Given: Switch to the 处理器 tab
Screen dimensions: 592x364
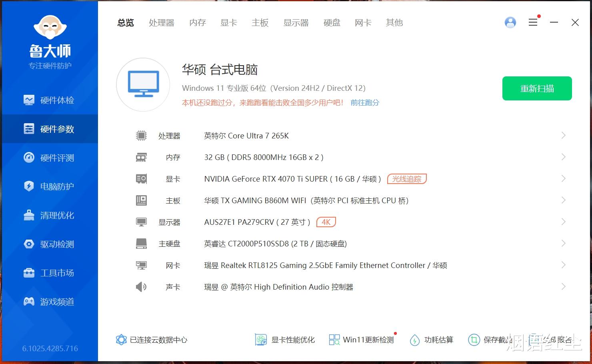Looking at the screenshot, I should click(162, 23).
